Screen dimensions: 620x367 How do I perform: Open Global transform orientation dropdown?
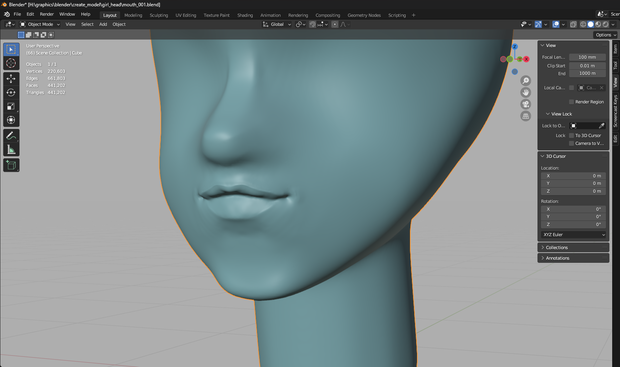pyautogui.click(x=277, y=25)
